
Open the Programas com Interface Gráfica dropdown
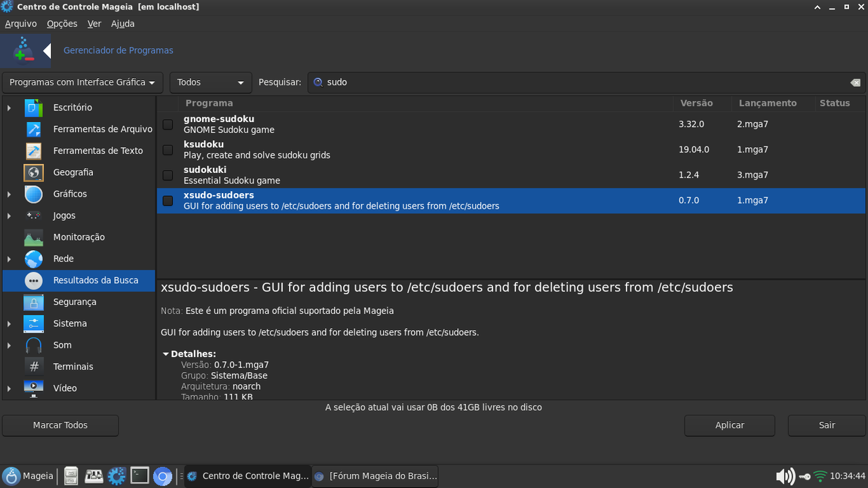[83, 83]
